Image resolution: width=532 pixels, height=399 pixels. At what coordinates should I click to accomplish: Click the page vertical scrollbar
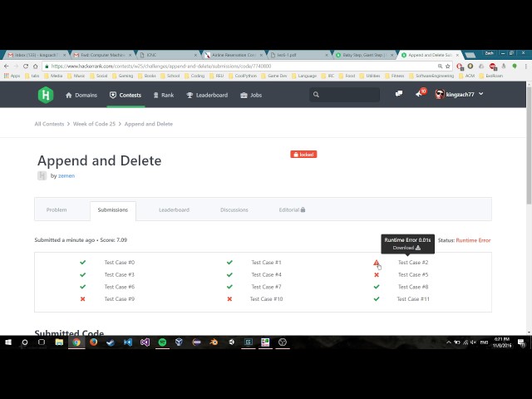pyautogui.click(x=529, y=144)
